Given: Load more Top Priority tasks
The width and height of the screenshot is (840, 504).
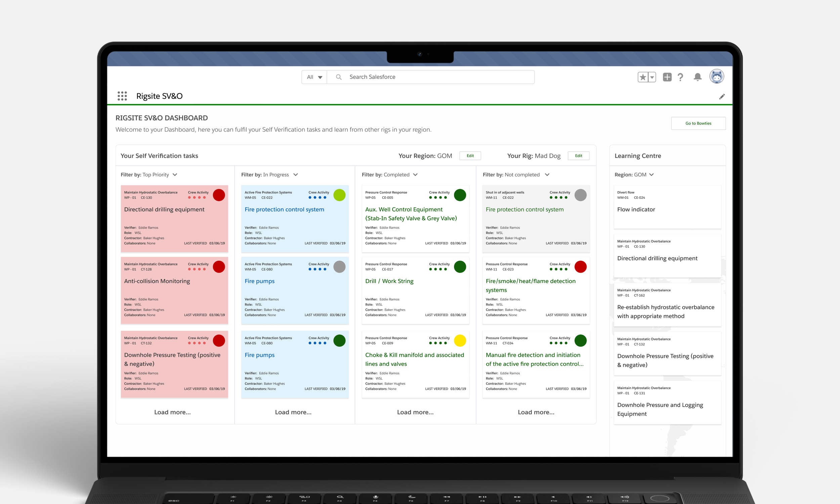Looking at the screenshot, I should 172,412.
